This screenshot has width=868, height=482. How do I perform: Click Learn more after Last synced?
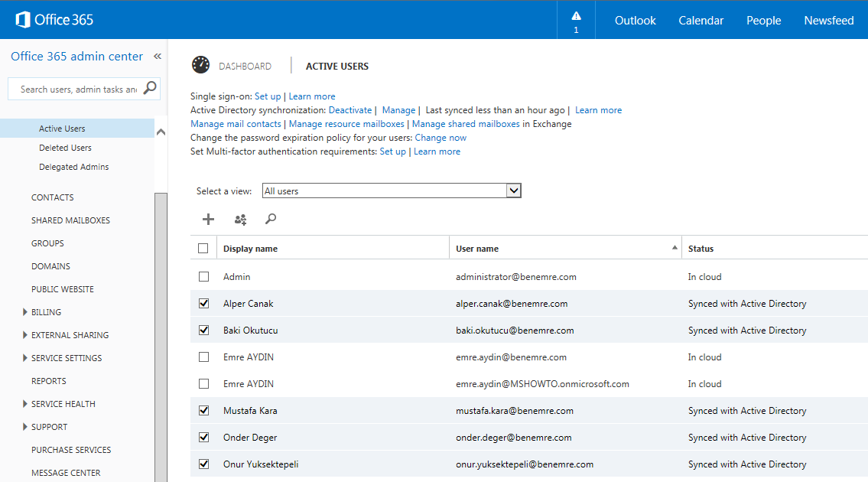[x=598, y=110]
